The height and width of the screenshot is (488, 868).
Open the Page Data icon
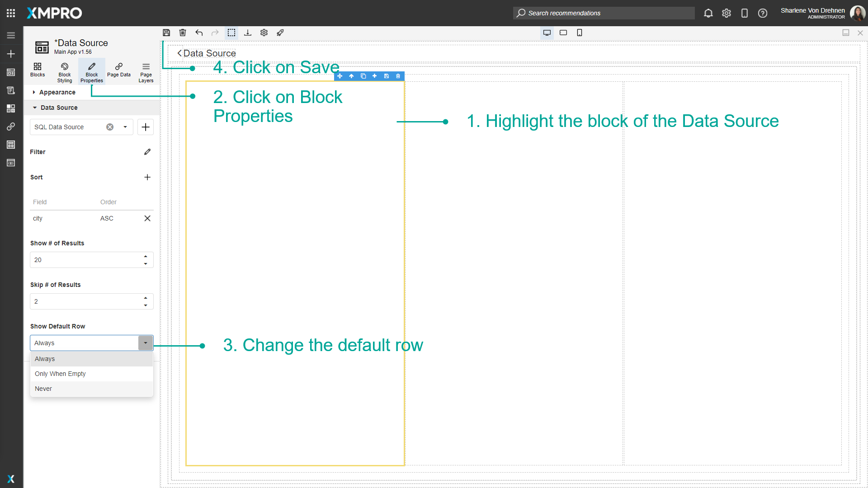pyautogui.click(x=119, y=70)
